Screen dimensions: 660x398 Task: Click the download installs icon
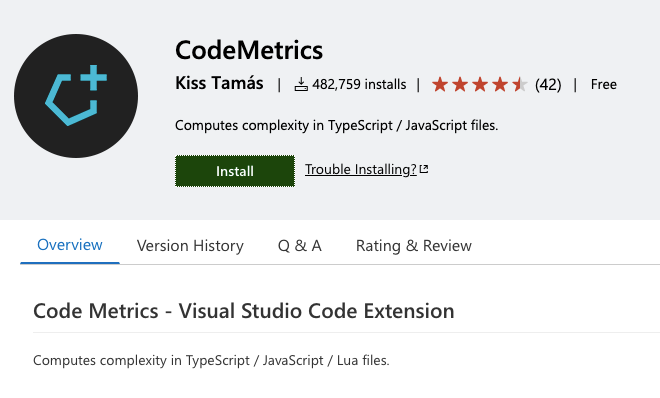(301, 84)
